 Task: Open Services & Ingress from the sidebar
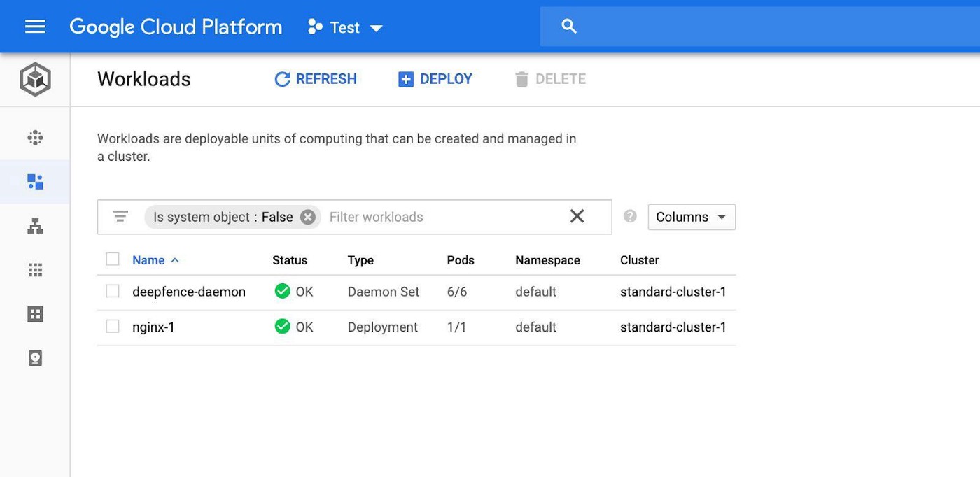pyautogui.click(x=35, y=225)
